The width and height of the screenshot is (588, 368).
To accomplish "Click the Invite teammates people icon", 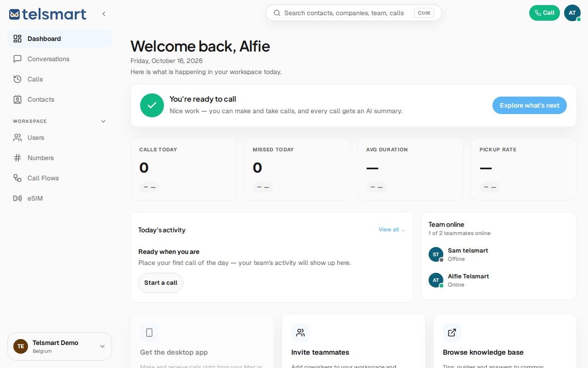I will pos(300,333).
